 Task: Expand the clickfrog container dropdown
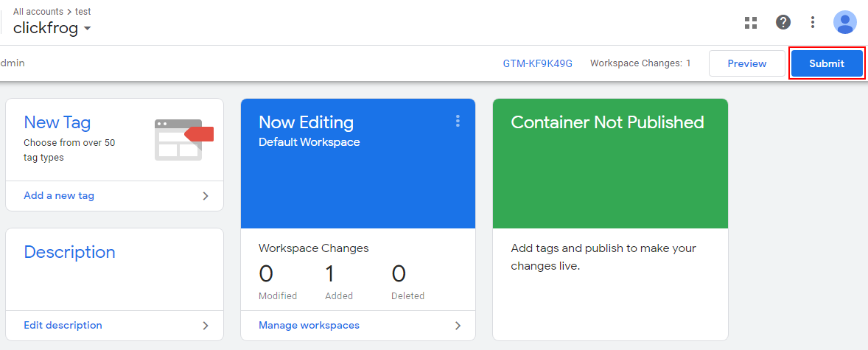(x=88, y=29)
